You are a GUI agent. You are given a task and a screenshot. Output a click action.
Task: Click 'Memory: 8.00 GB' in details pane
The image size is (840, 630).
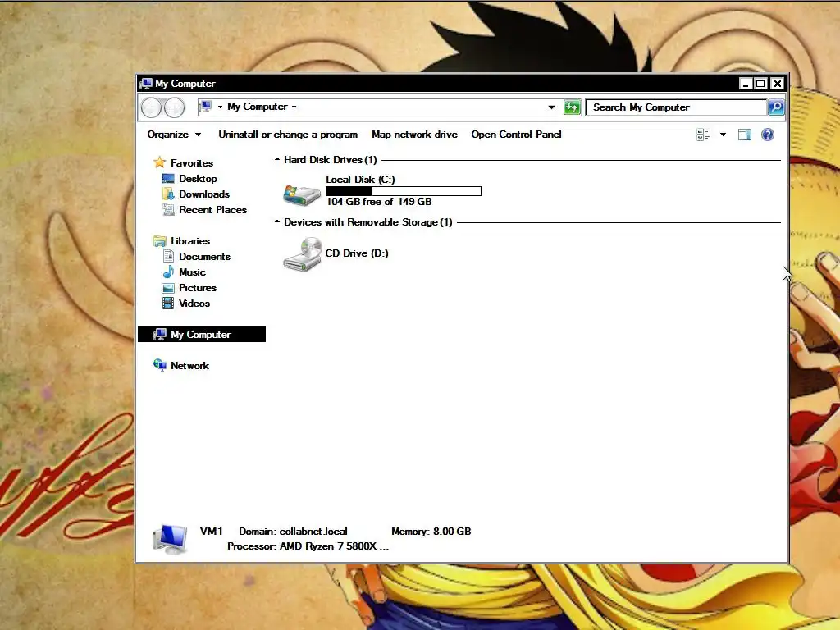coord(431,532)
